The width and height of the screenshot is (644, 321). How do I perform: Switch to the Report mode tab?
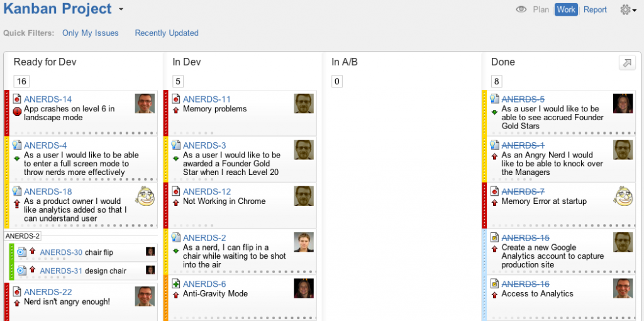[595, 9]
